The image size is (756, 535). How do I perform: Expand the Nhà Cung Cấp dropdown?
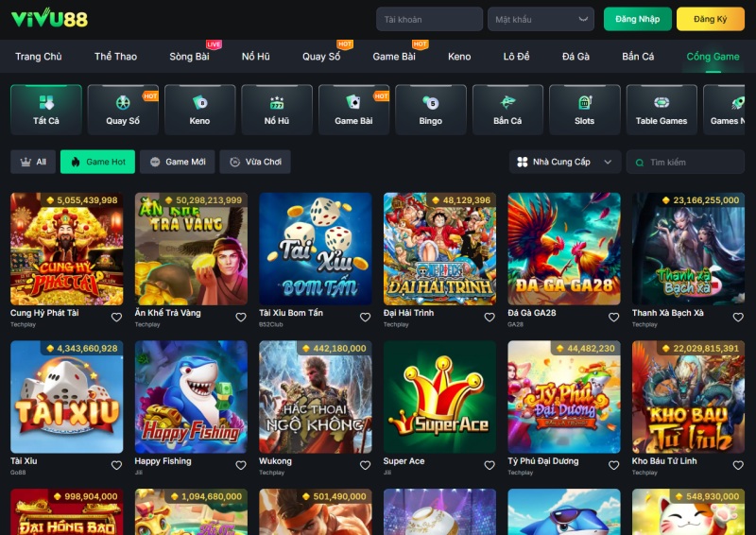(x=565, y=162)
